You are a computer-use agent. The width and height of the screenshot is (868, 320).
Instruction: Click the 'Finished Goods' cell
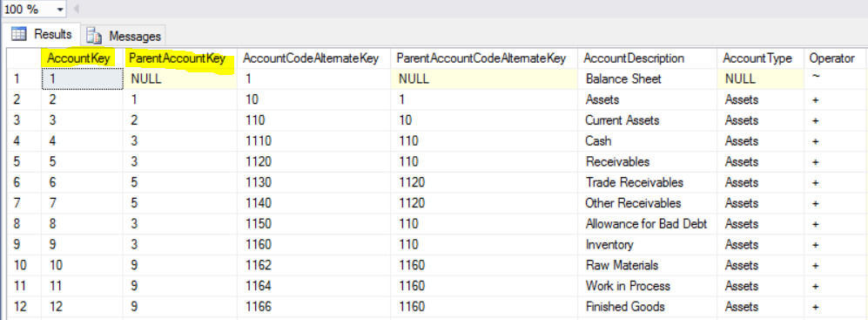point(648,307)
